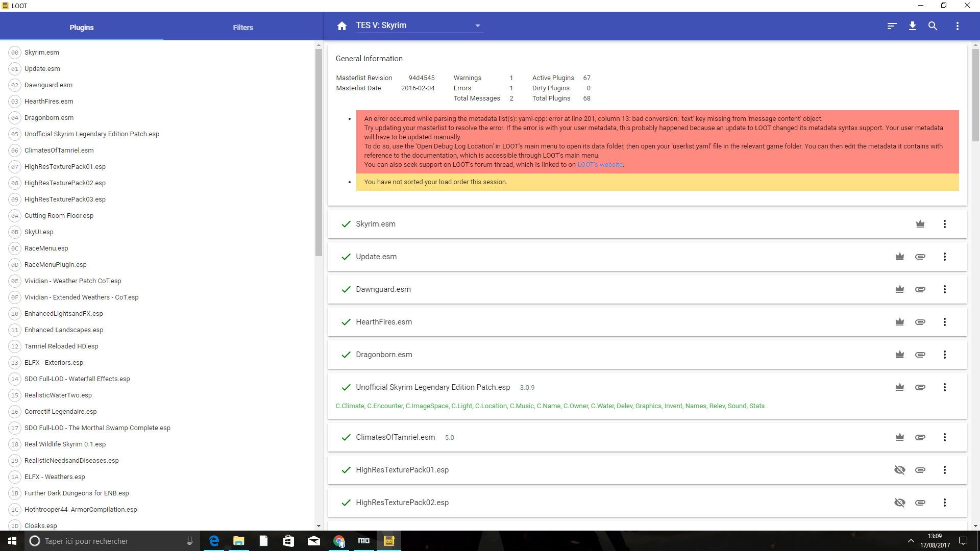980x551 pixels.
Task: Select Correctif Legendaire.esp in sidebar
Action: 158,412
